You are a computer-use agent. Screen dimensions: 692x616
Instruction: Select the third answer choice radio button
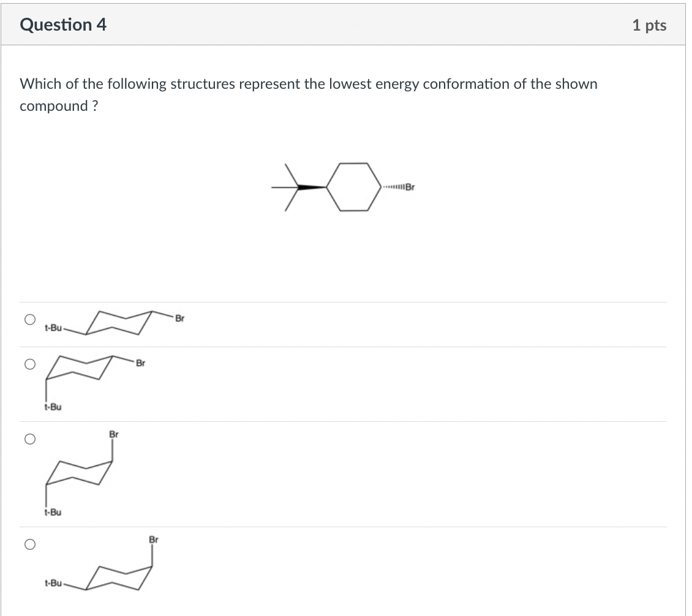29,437
